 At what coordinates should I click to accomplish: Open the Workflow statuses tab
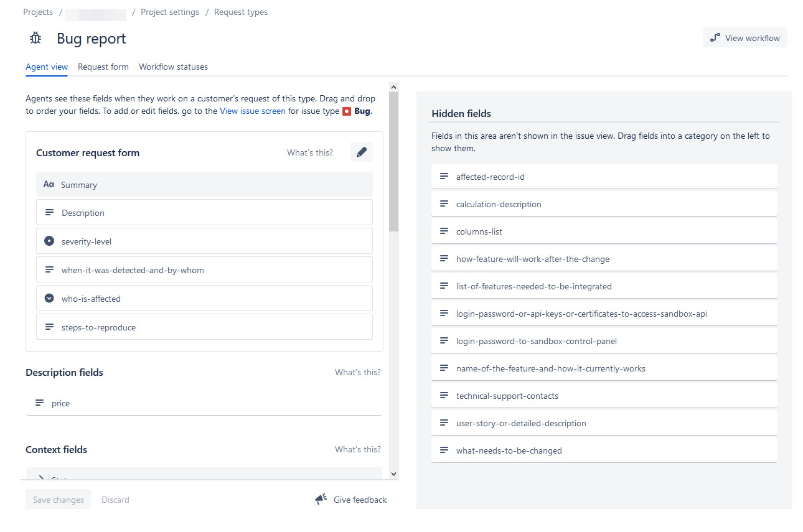point(173,67)
